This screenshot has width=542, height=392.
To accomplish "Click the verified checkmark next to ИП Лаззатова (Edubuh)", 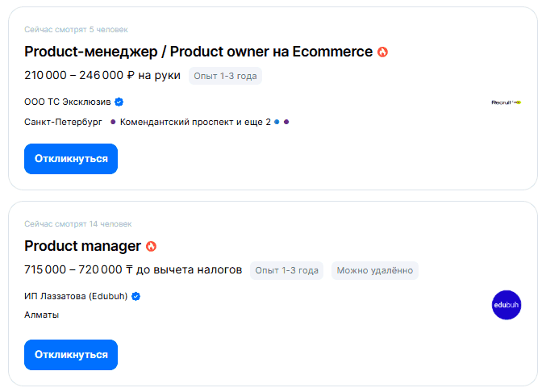I will point(135,297).
